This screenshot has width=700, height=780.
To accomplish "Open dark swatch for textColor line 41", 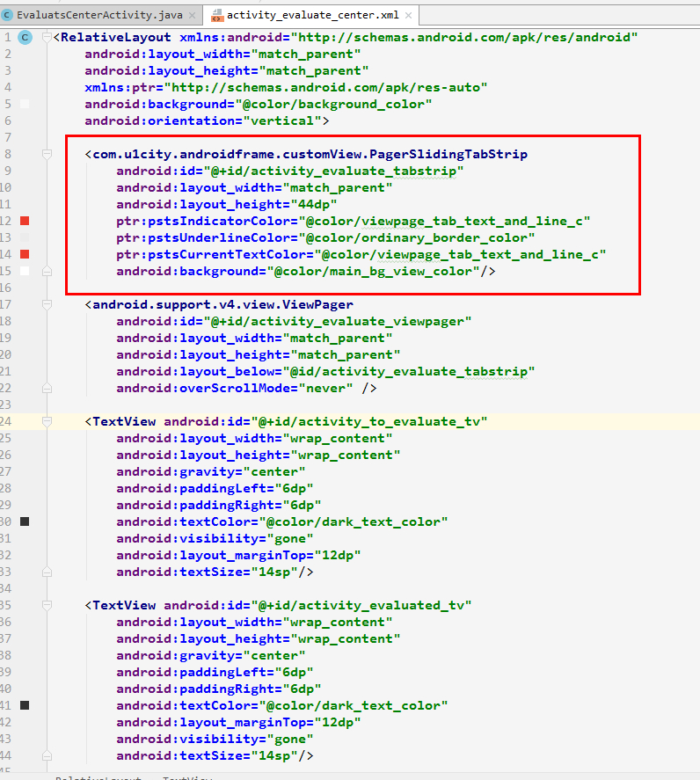I will point(25,705).
